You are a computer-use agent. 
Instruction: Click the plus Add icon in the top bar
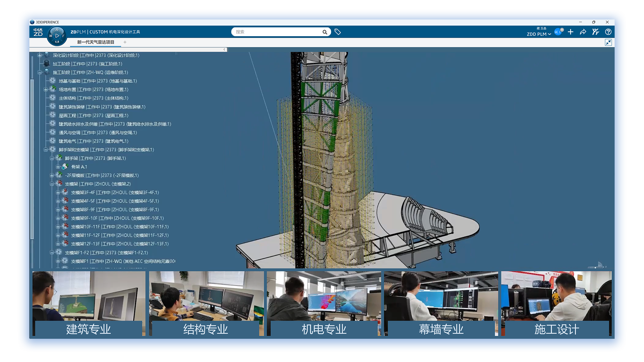coord(570,32)
